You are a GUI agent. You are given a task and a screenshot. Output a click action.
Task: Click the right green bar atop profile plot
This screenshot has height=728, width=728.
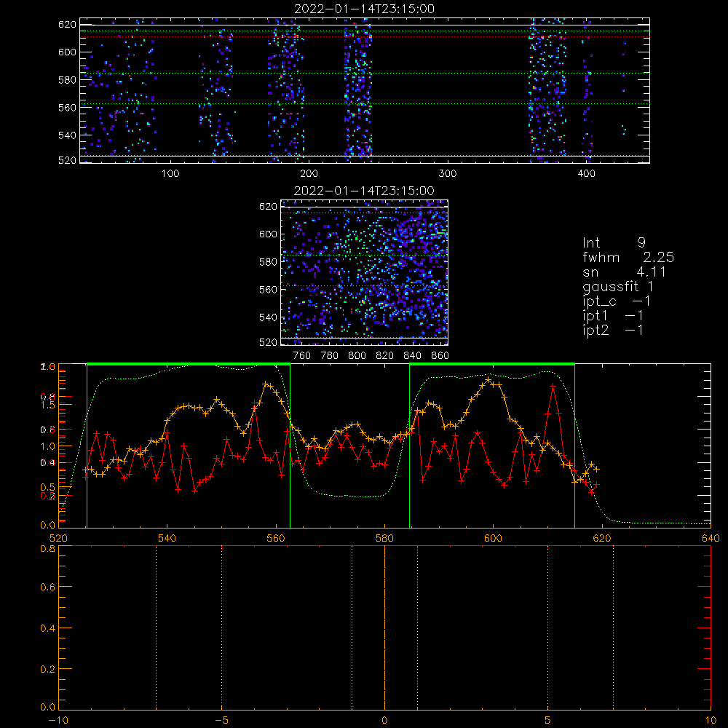[492, 364]
